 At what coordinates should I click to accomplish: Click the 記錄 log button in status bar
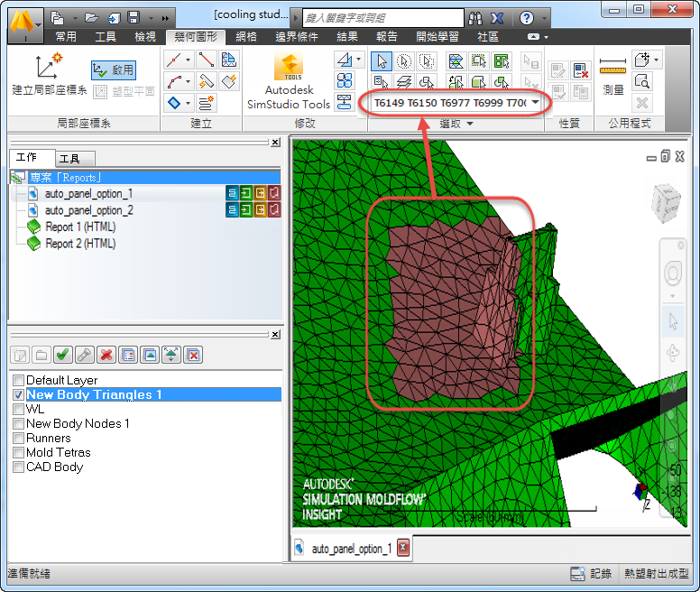[x=591, y=573]
